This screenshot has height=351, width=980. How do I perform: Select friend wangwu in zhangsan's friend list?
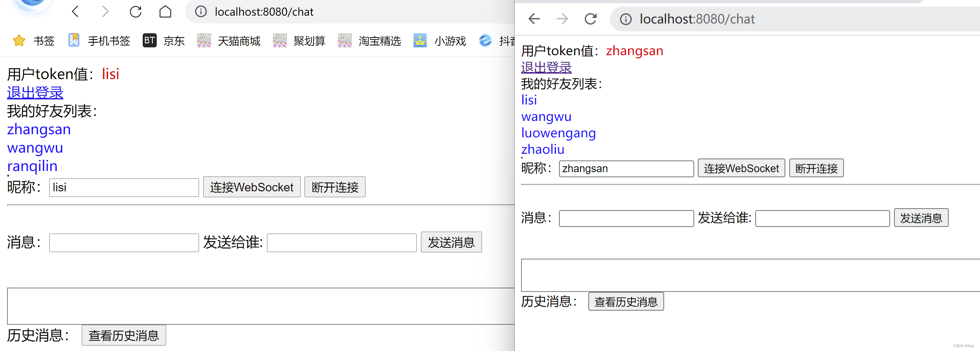click(546, 117)
